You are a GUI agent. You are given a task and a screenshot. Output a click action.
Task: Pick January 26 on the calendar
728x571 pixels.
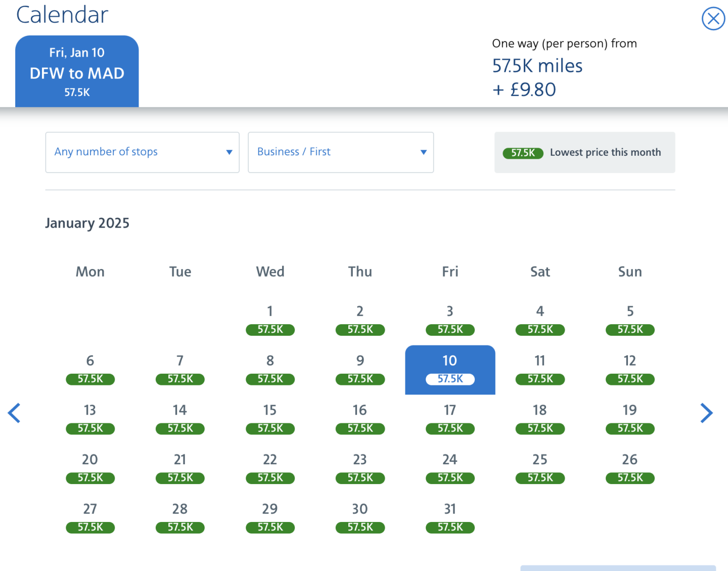tap(630, 468)
